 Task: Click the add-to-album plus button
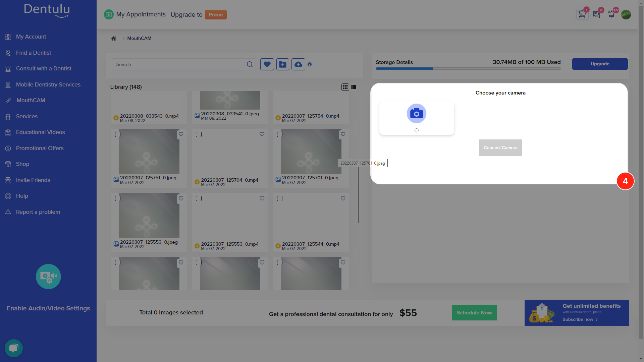click(283, 64)
